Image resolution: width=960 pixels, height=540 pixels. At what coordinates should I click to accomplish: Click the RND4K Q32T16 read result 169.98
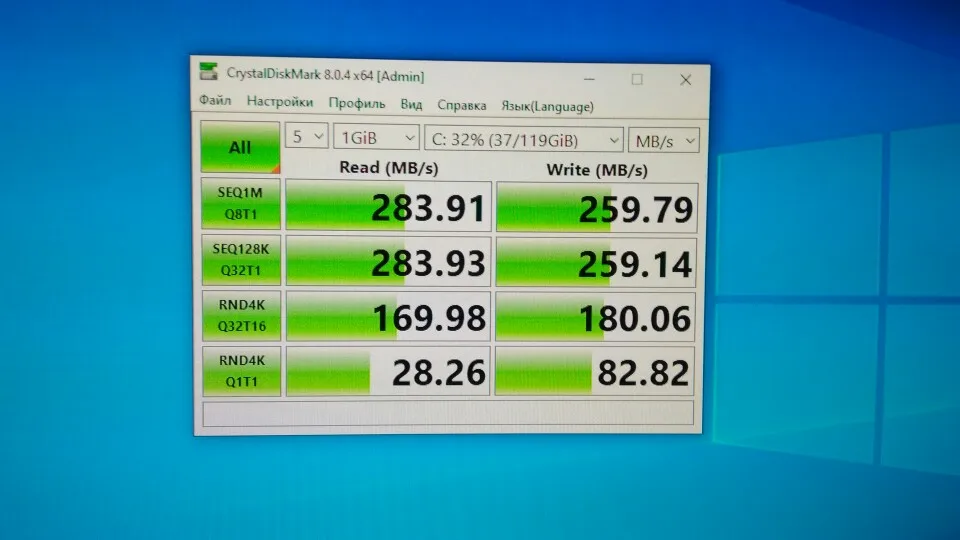(x=388, y=317)
